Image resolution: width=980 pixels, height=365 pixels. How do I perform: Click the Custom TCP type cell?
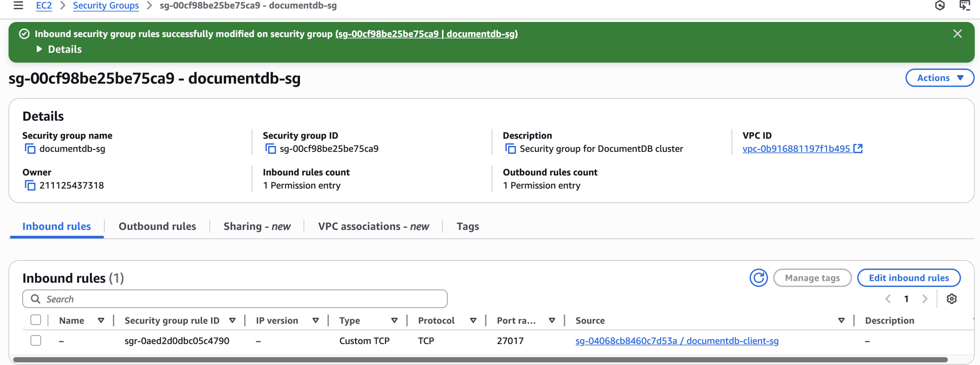364,341
